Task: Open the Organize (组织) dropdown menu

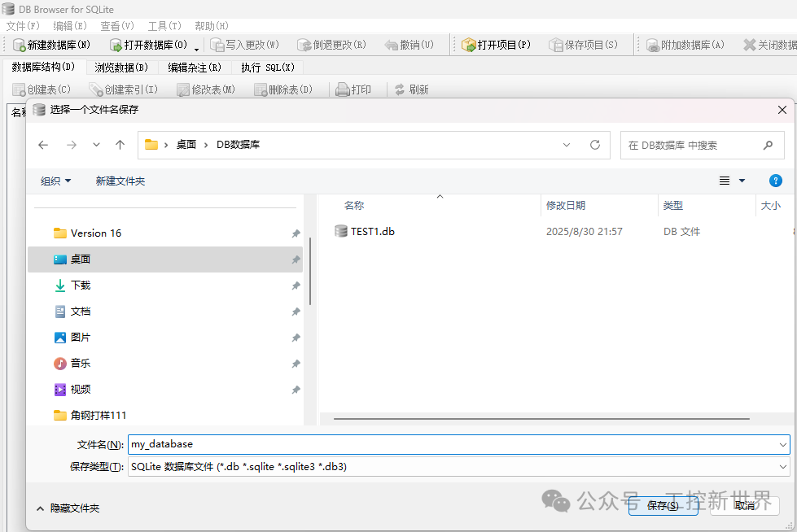Action: coord(56,181)
